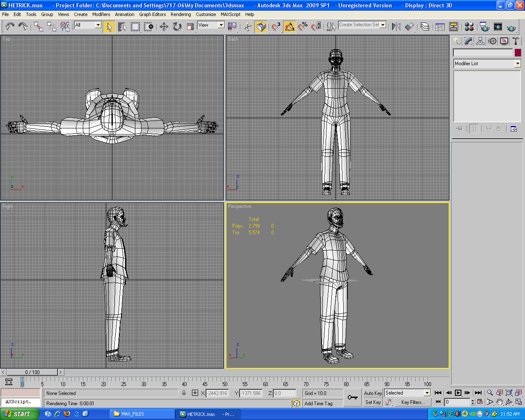Switch to the Motion command panel tab
Screen dimensions: 525x420
[492, 41]
